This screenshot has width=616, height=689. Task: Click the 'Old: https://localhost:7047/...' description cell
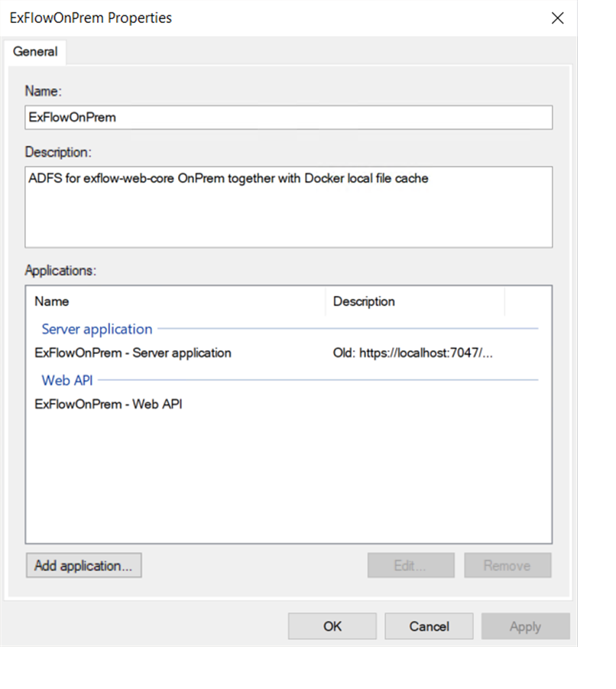pos(413,353)
